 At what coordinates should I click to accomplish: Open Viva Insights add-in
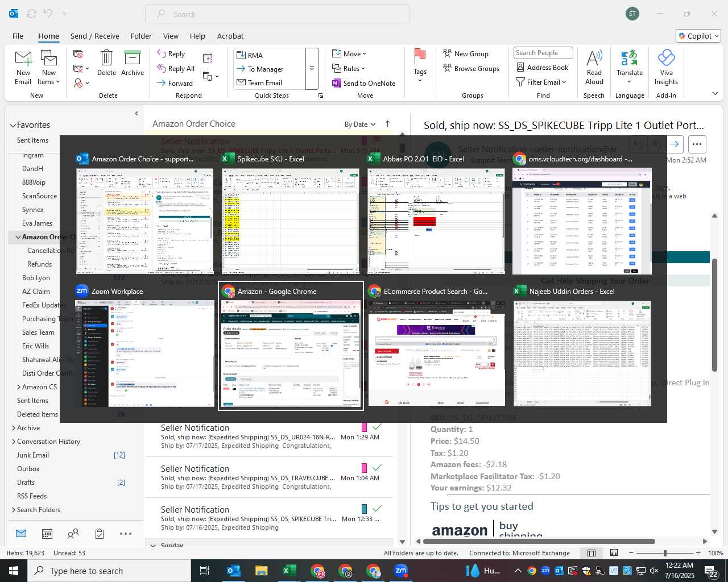click(x=666, y=67)
